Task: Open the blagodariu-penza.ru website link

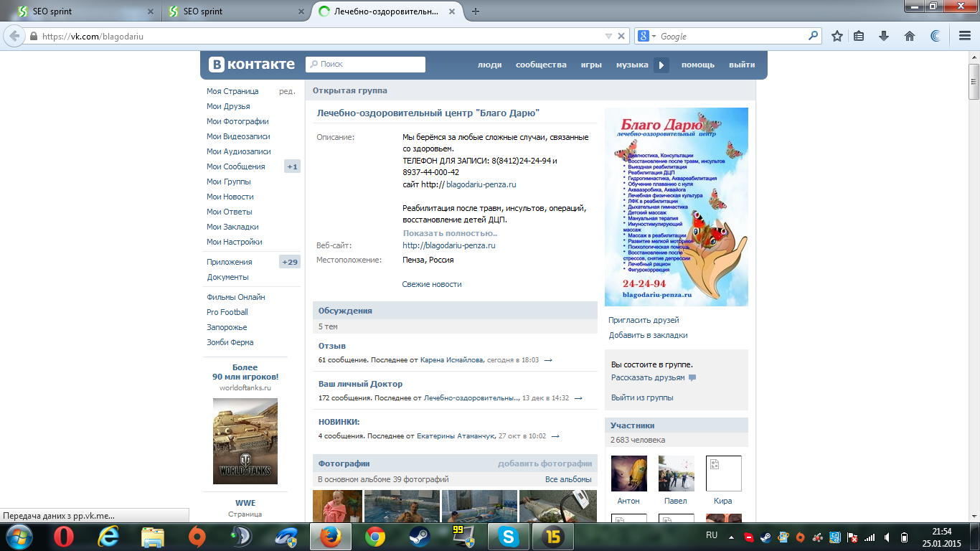Action: click(x=449, y=245)
